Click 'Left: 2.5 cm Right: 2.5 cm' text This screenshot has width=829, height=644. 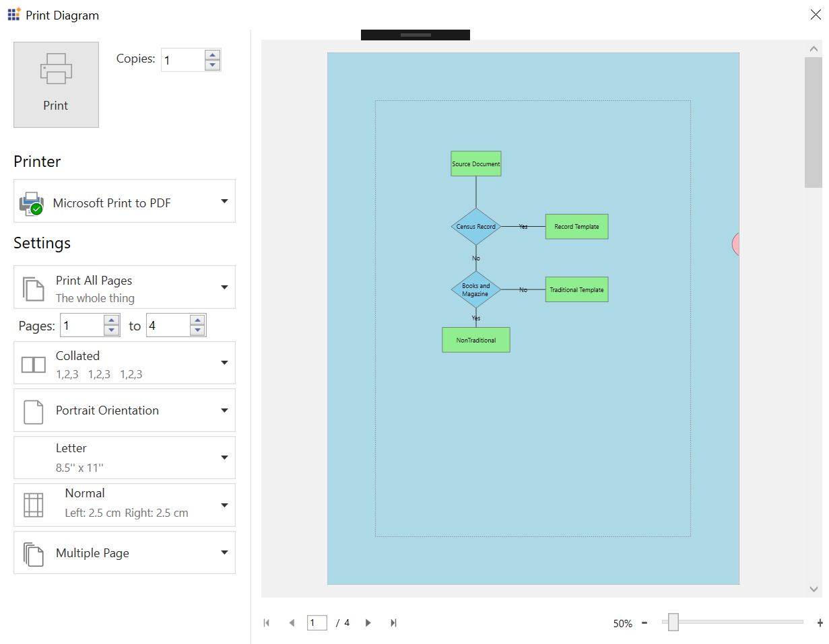click(127, 513)
